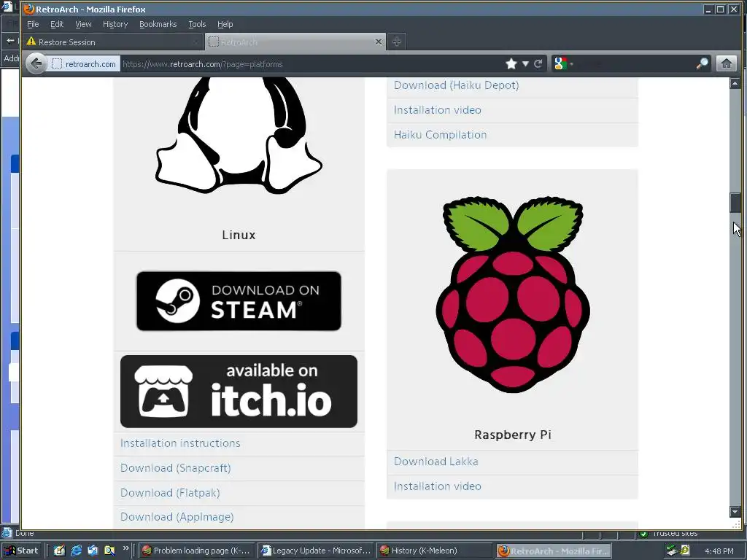Image resolution: width=747 pixels, height=560 pixels.
Task: Open the Edit menu
Action: click(57, 24)
